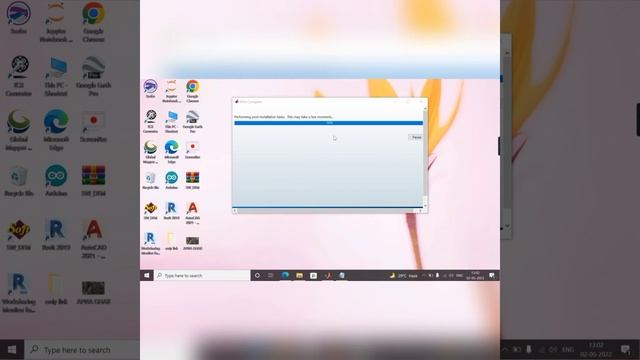Viewport: 640px width, 360px height.
Task: Open Worksharing Monitor shortcut in the centered desktop frame
Action: [x=150, y=243]
